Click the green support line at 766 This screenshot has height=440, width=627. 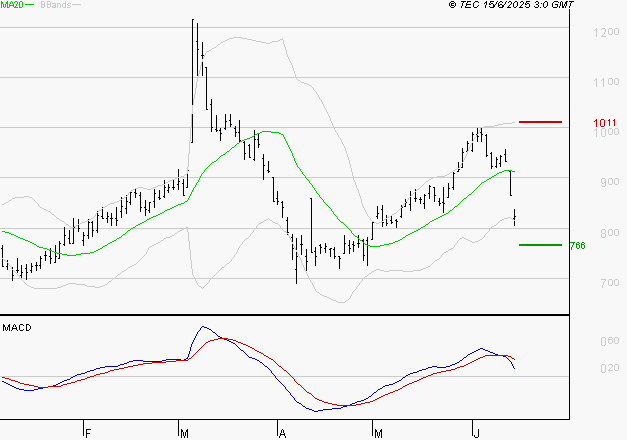(x=540, y=245)
